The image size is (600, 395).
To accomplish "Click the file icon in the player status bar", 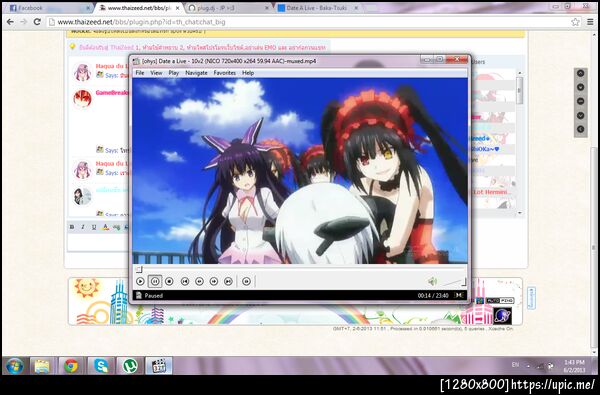I will click(139, 295).
